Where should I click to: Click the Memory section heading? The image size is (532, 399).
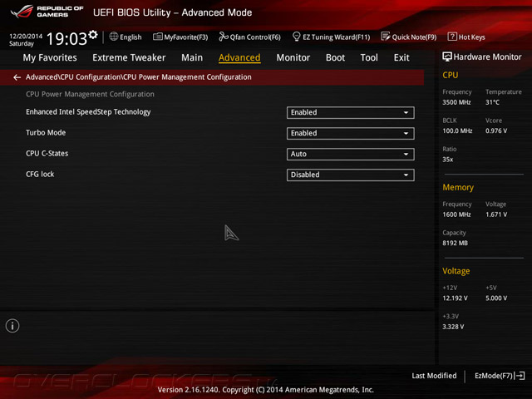point(458,187)
